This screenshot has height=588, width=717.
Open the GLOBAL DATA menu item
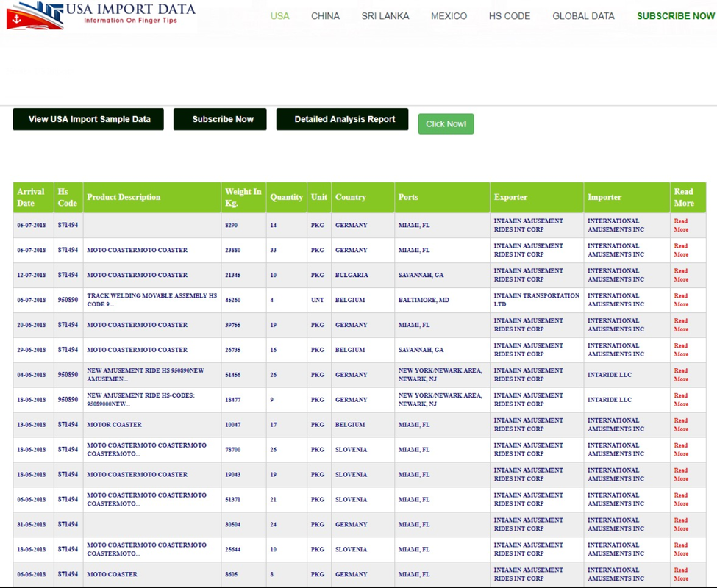(x=583, y=16)
